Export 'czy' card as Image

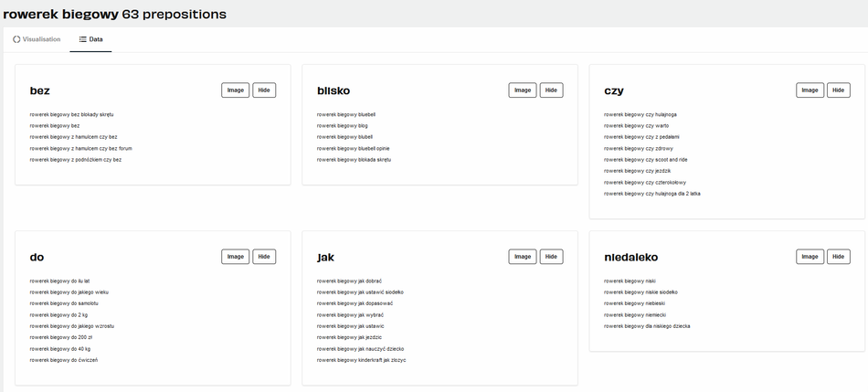810,90
